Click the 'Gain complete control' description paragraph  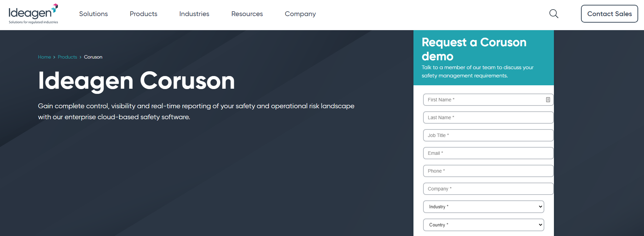(196, 111)
